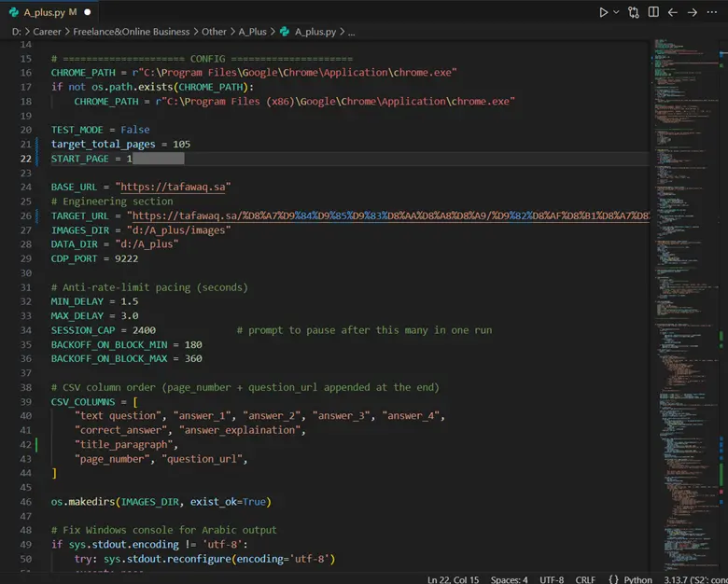This screenshot has height=584, width=728.
Task: Click the Engineering section comment
Action: coord(112,202)
